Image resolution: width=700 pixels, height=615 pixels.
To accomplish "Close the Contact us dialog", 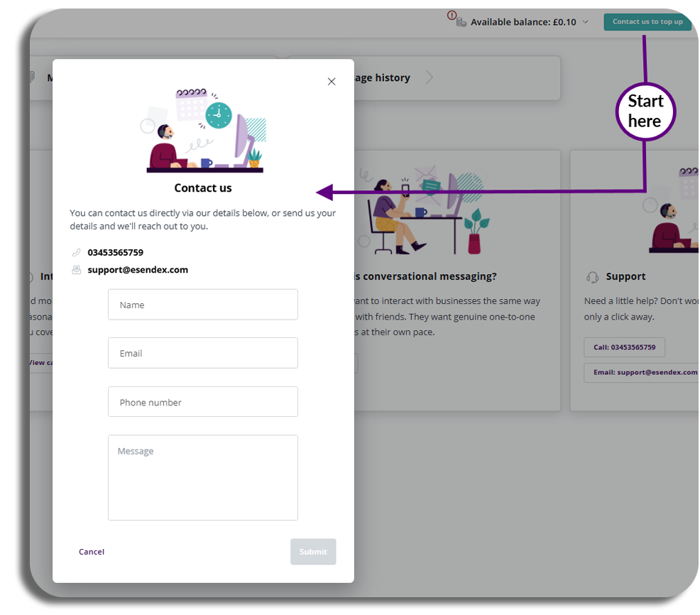I will (x=332, y=81).
